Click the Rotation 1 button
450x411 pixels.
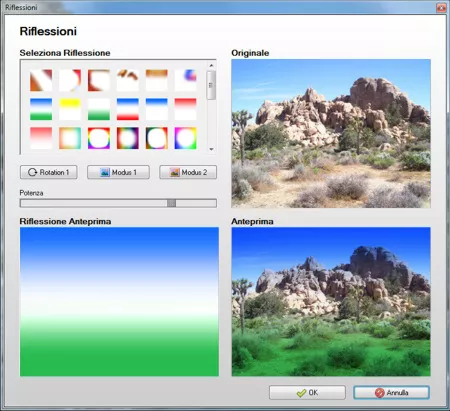49,172
